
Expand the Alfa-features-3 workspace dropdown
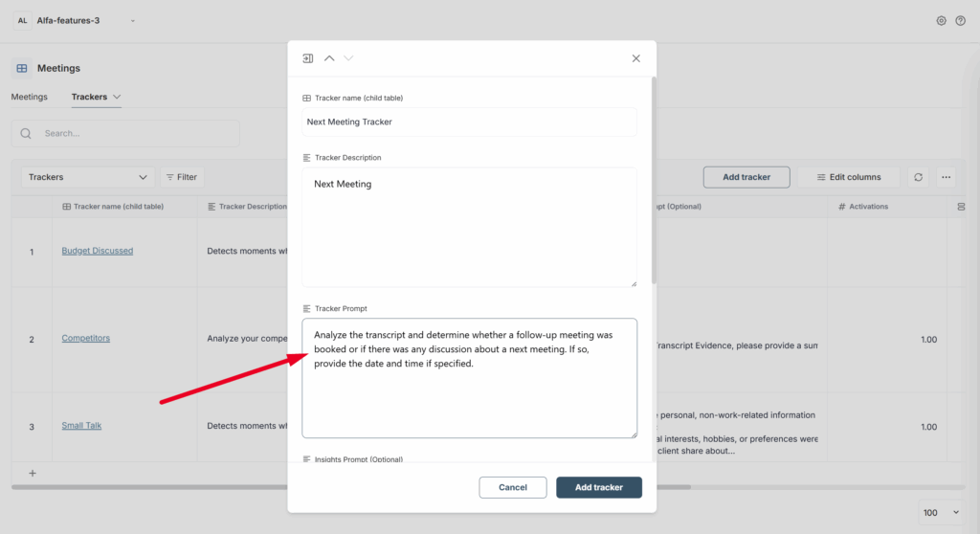pyautogui.click(x=132, y=20)
